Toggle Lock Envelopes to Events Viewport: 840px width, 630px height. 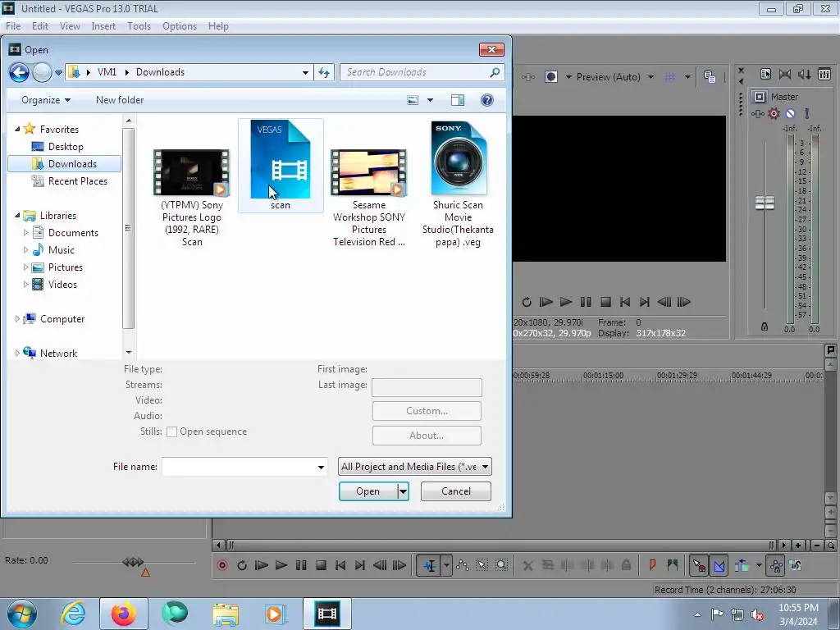(x=776, y=565)
